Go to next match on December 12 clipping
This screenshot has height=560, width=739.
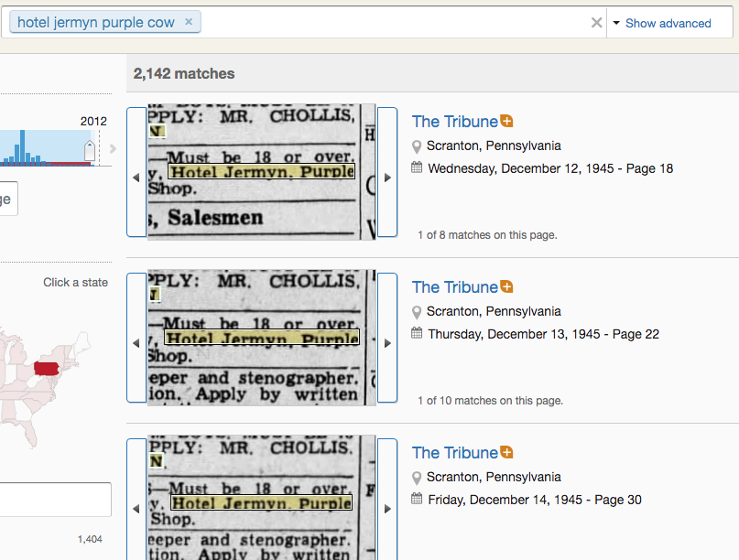pos(387,178)
